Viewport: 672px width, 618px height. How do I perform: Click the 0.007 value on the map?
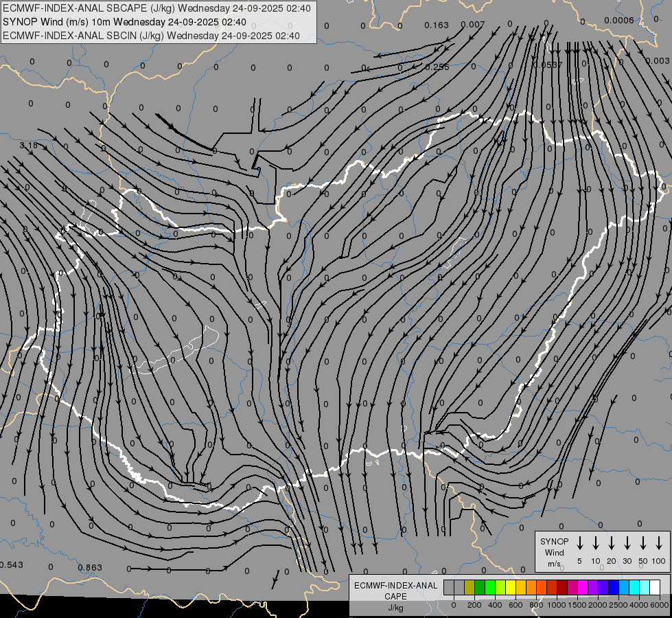point(473,25)
